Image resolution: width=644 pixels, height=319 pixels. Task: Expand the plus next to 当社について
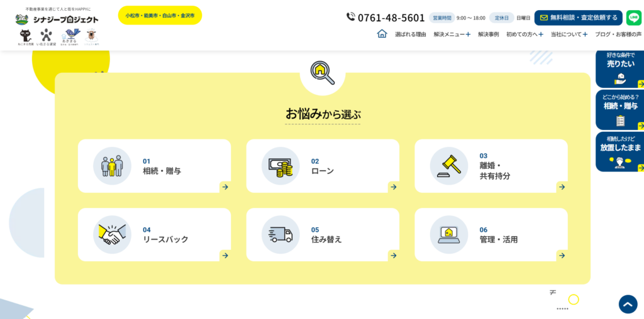click(x=585, y=35)
